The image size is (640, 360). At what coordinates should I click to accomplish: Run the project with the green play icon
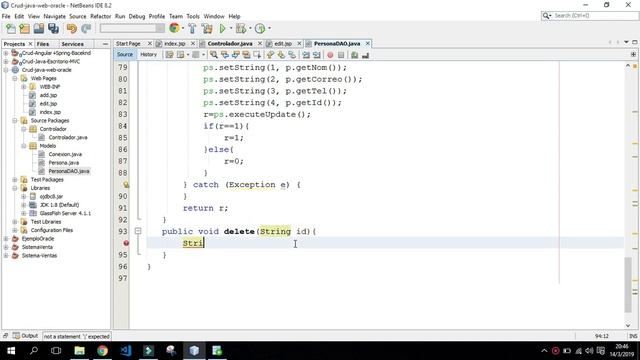click(222, 29)
